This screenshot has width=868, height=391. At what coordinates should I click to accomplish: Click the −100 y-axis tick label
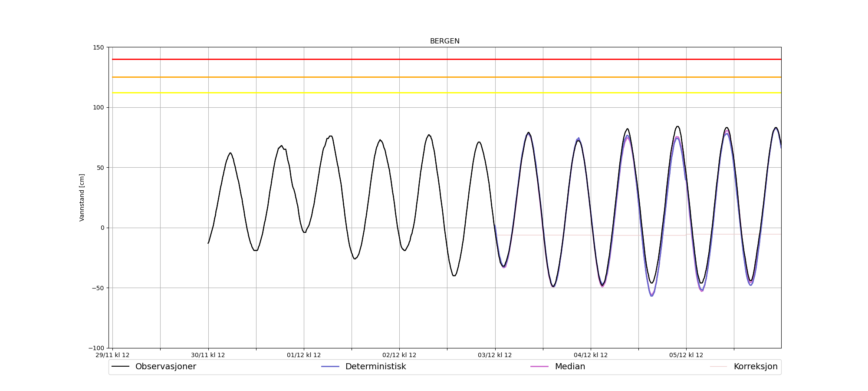97,348
